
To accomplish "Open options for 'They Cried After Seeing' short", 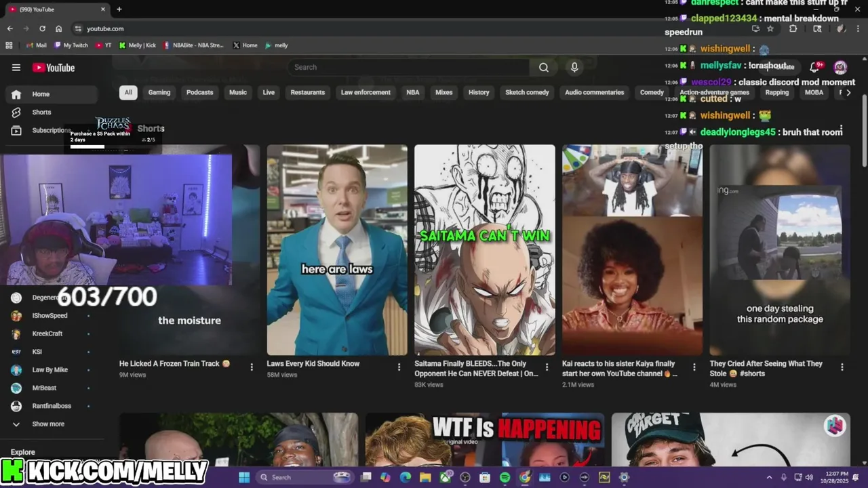I will coord(842,367).
